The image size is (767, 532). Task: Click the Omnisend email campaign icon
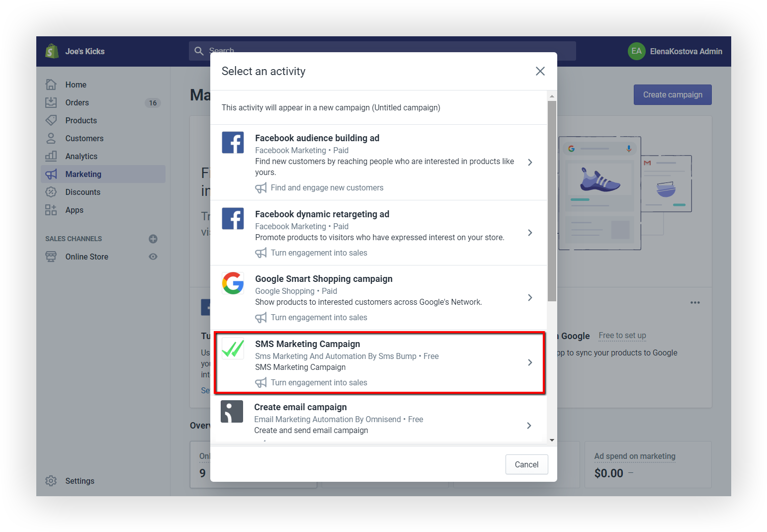[232, 411]
